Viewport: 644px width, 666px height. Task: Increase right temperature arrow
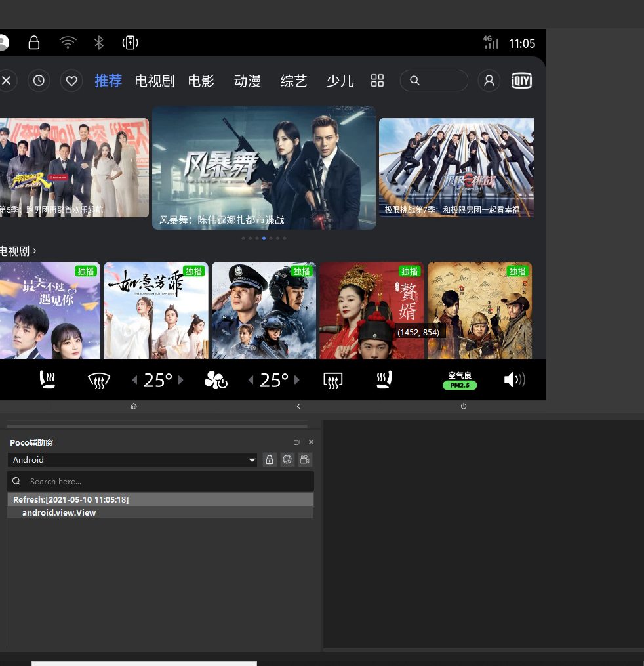[x=297, y=380]
